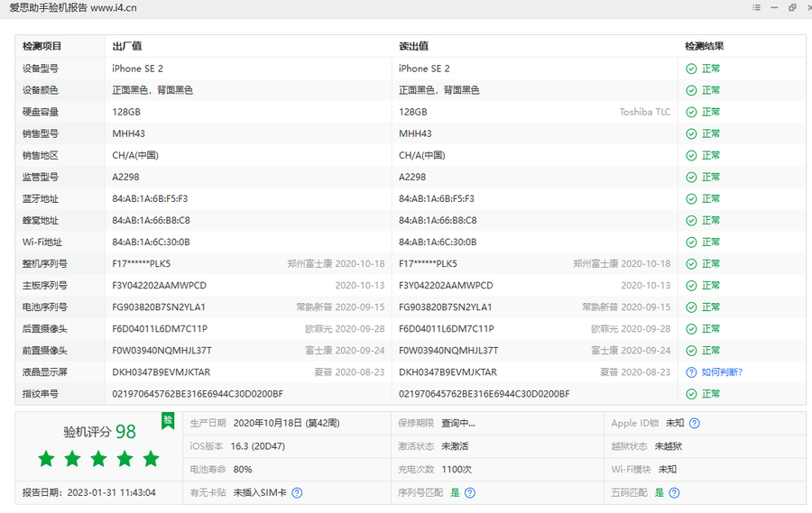Click the green check icon for 设备颜色

tap(691, 90)
